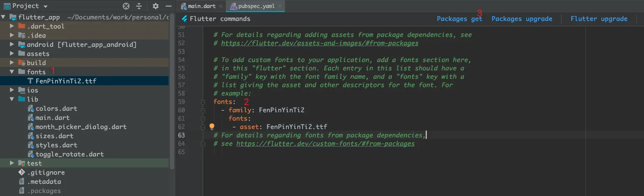This screenshot has height=196, width=644.
Task: Select the .metadata file
Action: (44, 182)
